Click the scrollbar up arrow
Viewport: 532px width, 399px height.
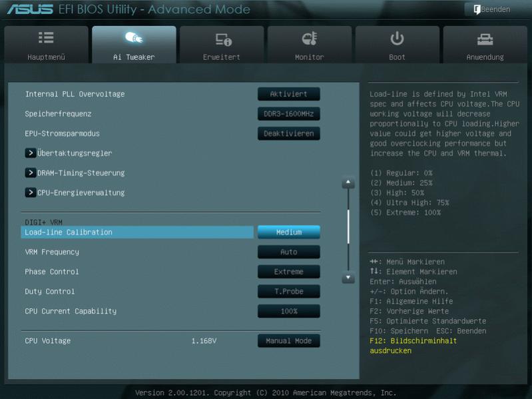(x=348, y=183)
